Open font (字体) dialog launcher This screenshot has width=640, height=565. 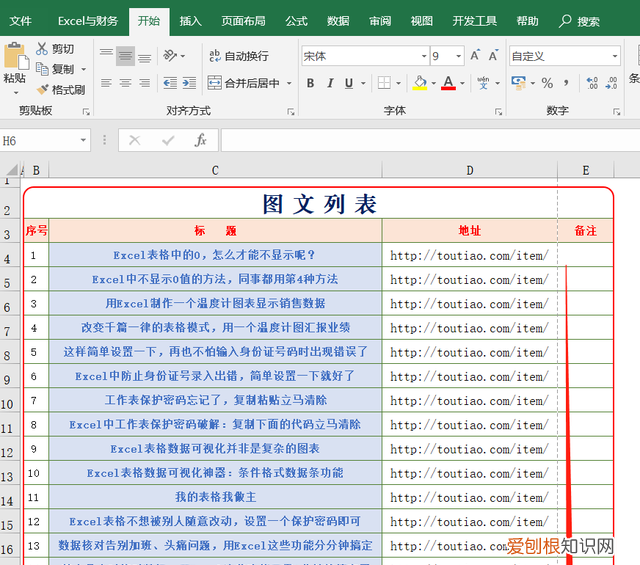point(498,111)
